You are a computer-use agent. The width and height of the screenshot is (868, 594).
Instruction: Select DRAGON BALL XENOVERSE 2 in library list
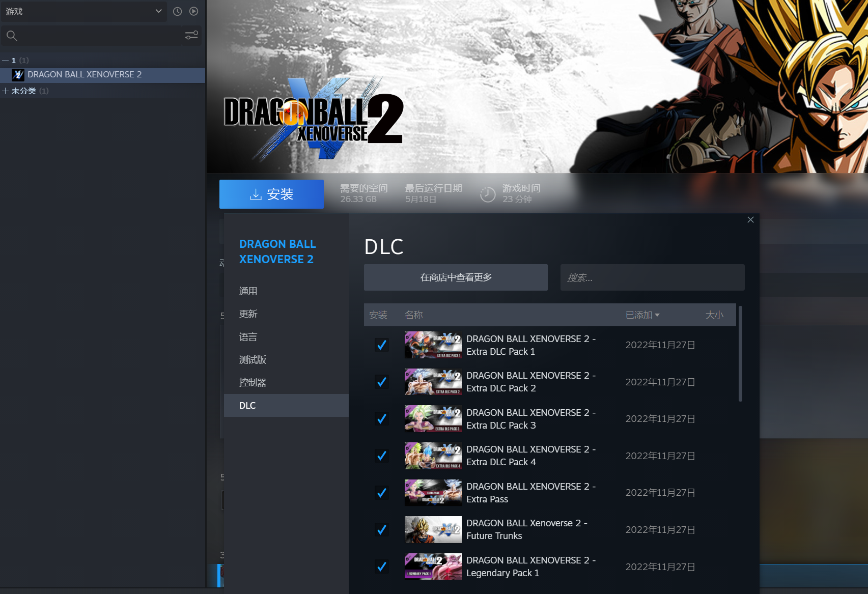(103, 75)
